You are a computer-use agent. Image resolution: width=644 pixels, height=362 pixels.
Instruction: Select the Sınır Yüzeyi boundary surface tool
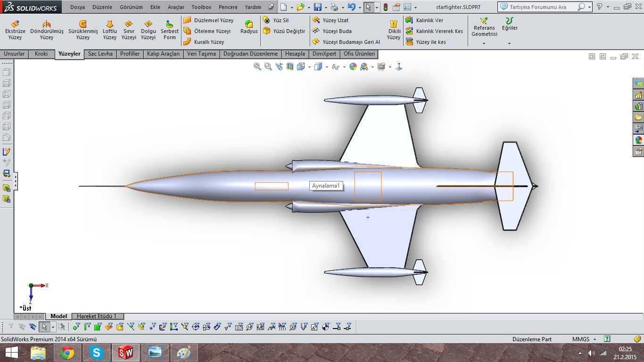[129, 30]
